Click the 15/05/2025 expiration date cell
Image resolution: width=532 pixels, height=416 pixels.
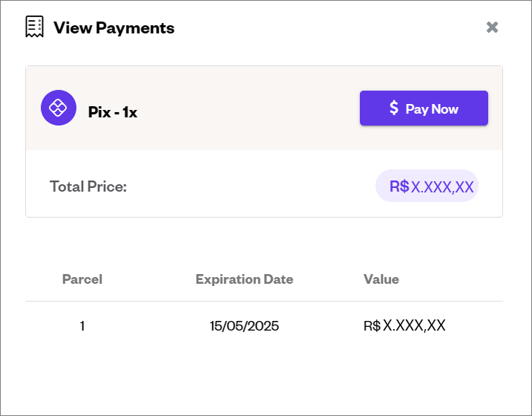point(244,326)
